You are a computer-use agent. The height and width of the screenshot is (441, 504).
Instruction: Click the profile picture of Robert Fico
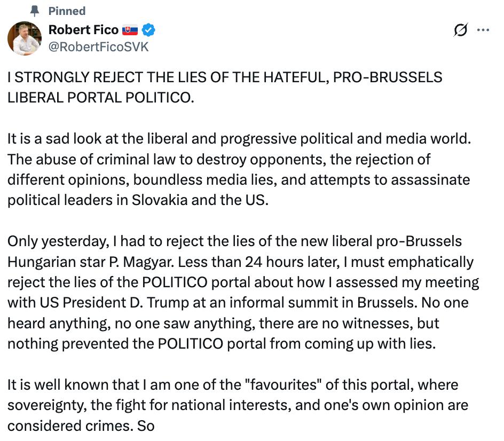point(24,38)
